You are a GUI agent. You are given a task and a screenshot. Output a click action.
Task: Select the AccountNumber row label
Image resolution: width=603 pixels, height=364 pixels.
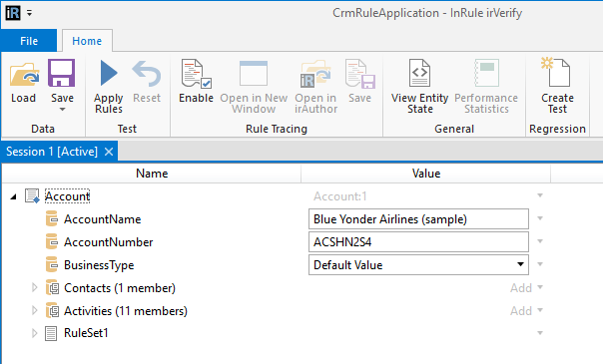coord(109,242)
